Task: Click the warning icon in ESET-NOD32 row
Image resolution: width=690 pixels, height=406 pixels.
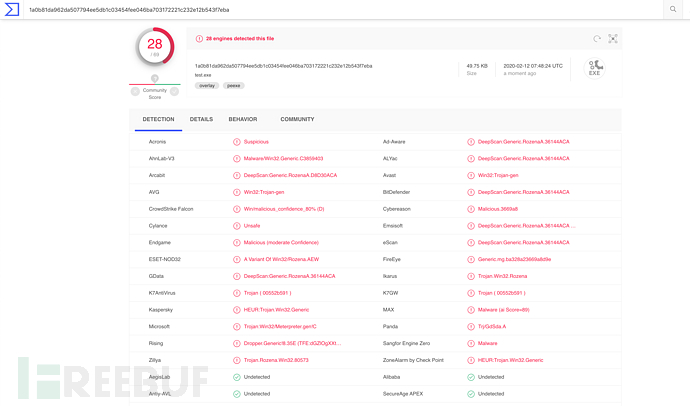Action: (237, 259)
